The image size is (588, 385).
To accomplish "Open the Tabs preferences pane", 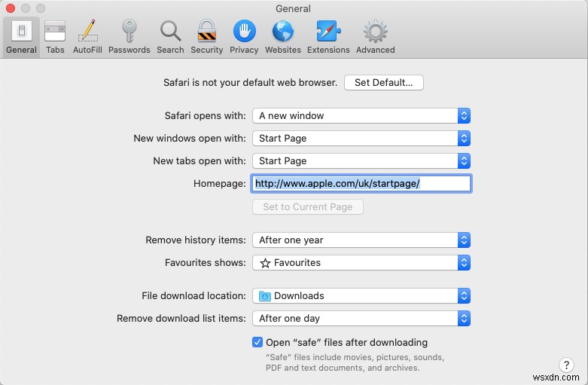I will (x=55, y=36).
